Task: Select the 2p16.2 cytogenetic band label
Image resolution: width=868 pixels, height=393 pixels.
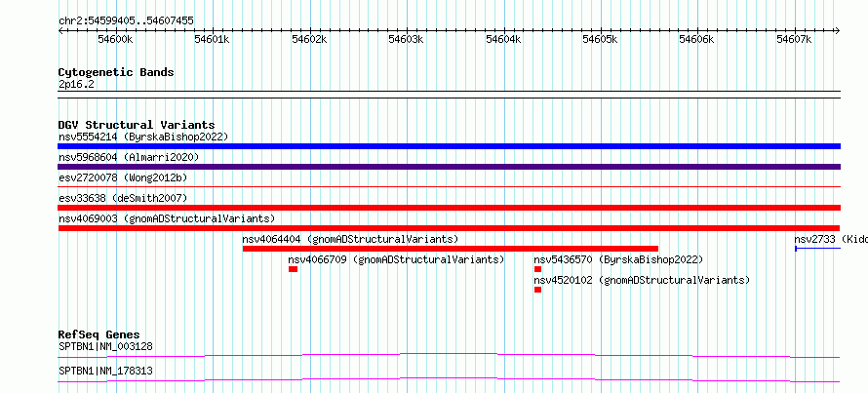Action: 76,84
